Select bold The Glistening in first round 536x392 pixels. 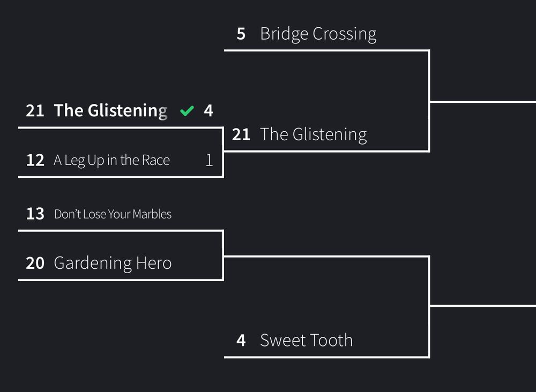[110, 111]
